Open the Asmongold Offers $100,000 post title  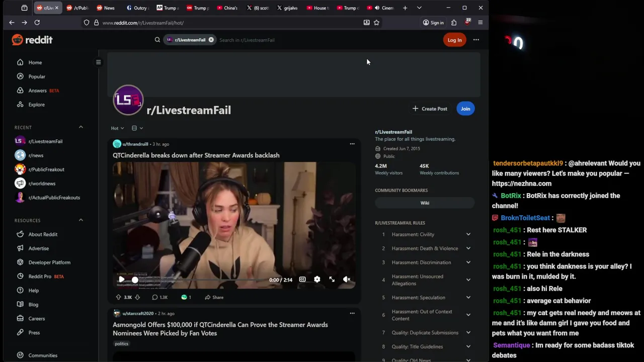click(x=220, y=329)
